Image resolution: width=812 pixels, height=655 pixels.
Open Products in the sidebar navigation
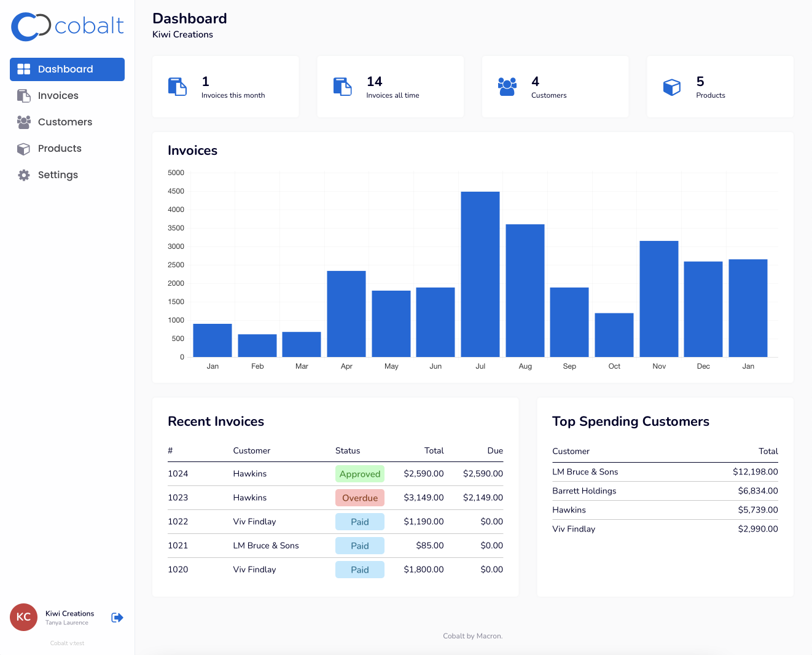point(60,149)
